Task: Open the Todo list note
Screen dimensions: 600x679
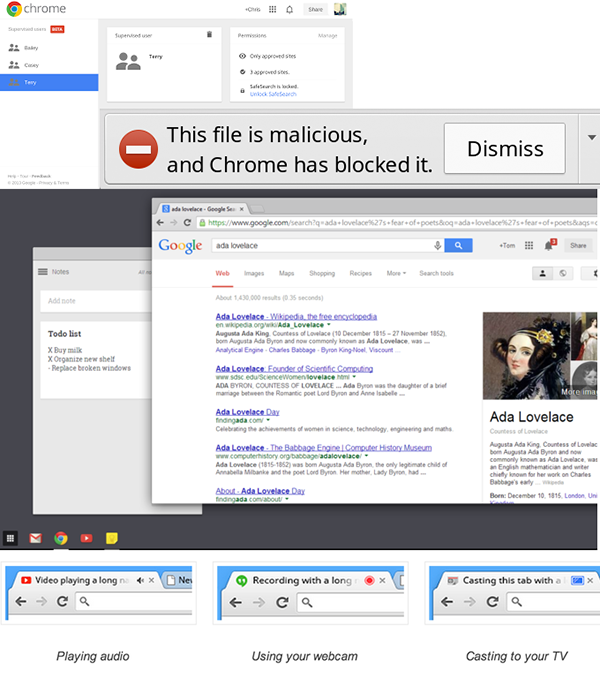Action: click(x=96, y=359)
